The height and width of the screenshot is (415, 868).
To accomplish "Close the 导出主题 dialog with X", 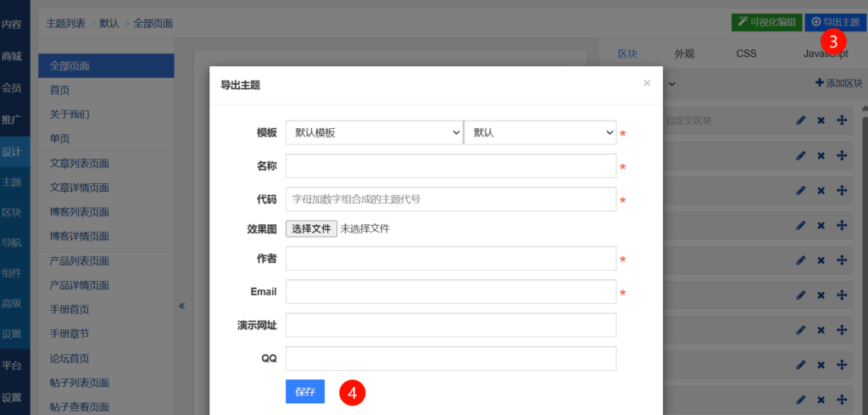I will coord(647,83).
